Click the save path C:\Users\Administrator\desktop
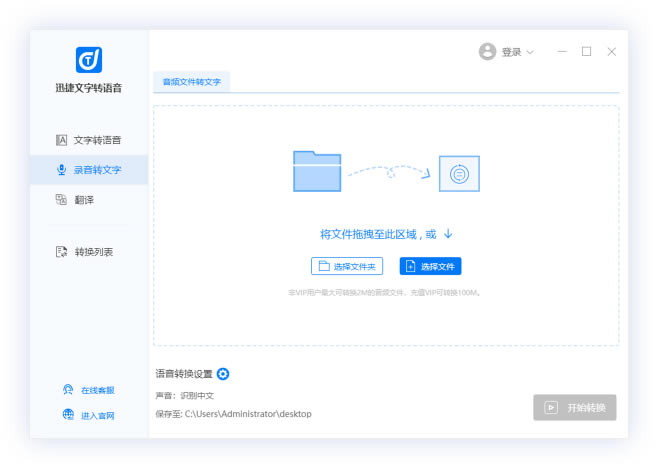 (248, 414)
